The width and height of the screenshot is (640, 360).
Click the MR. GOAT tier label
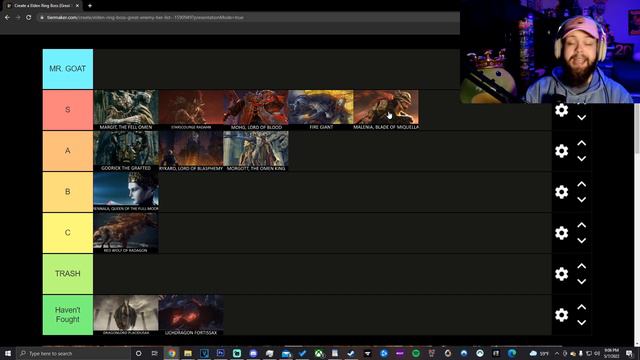[68, 69]
